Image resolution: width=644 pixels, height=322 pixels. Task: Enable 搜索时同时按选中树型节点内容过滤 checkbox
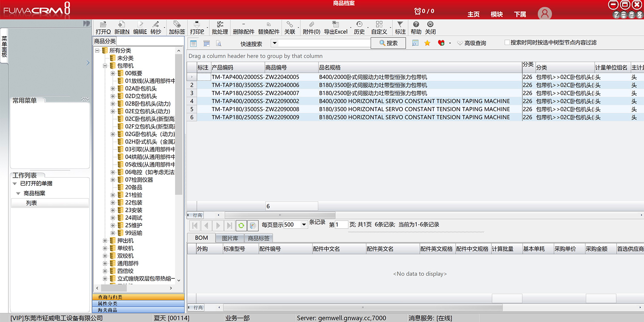click(507, 43)
